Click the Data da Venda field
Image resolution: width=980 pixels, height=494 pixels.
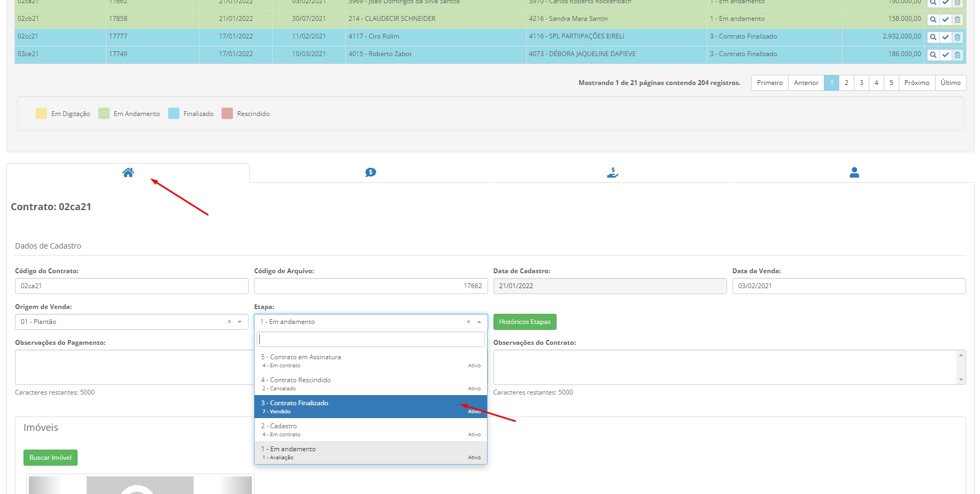click(849, 286)
